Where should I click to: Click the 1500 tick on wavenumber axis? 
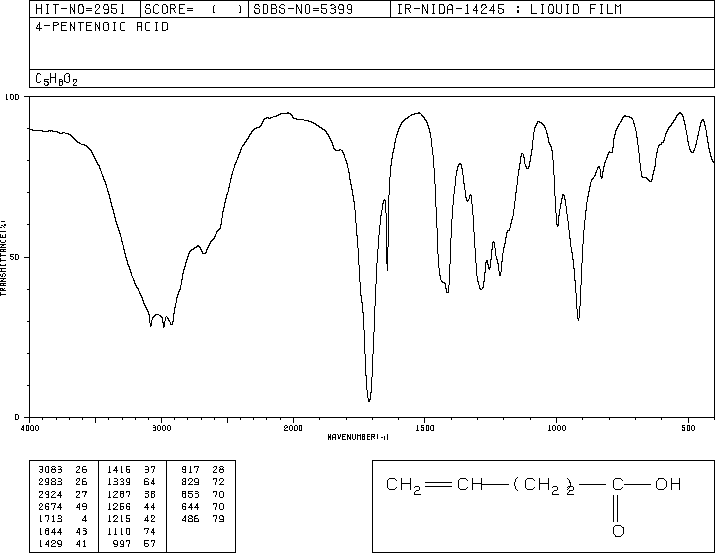425,428
